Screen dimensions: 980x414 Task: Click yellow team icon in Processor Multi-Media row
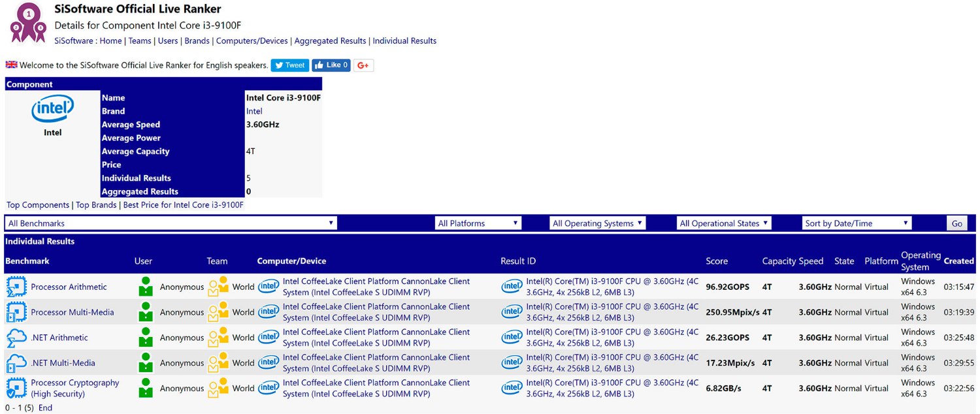pos(218,312)
